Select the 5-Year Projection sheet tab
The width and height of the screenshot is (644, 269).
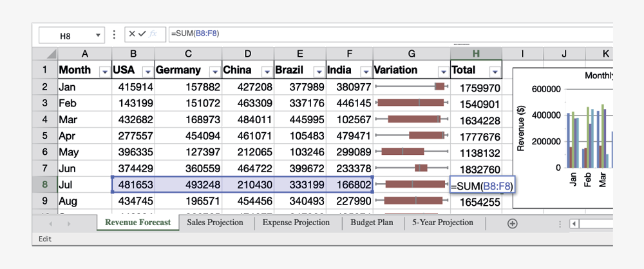click(442, 223)
